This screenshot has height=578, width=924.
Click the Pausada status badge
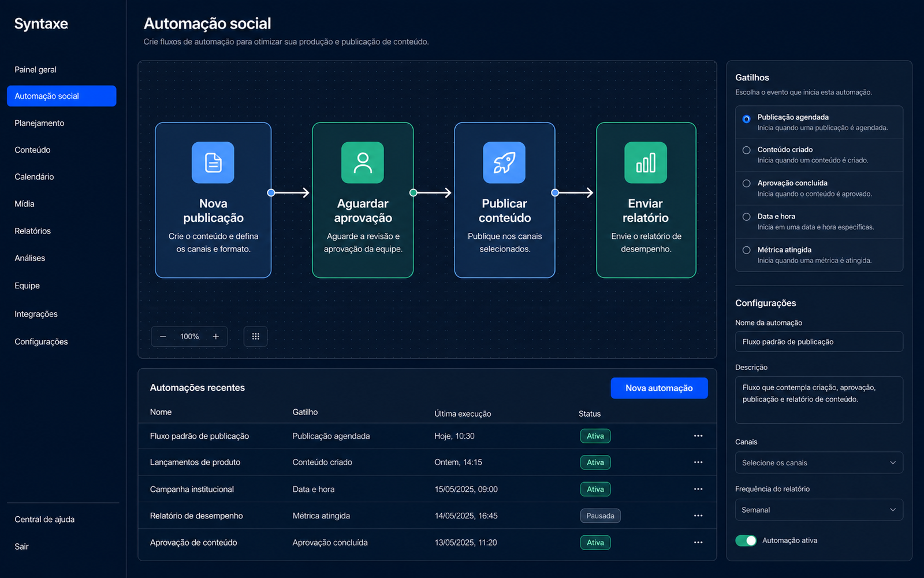600,516
